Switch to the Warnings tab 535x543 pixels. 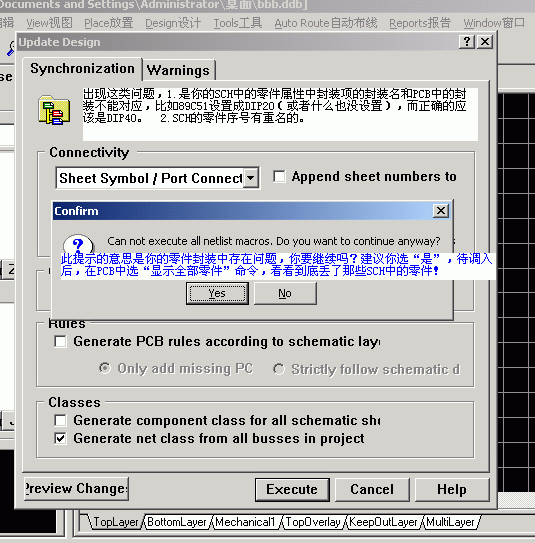click(178, 70)
